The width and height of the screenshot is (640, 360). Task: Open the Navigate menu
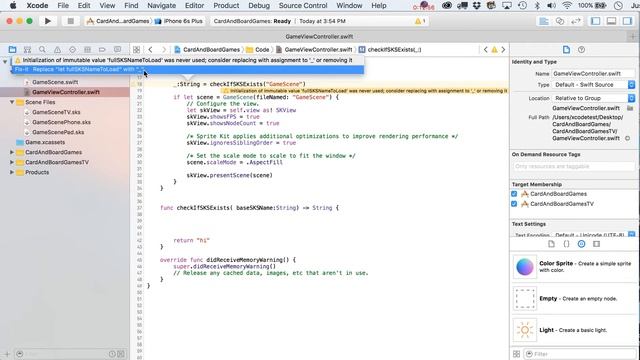[162, 6]
